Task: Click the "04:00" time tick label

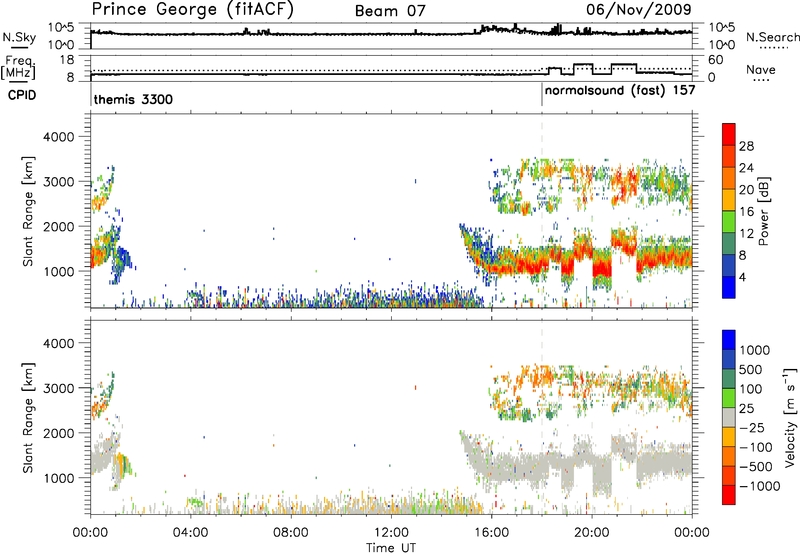Action: pyautogui.click(x=190, y=533)
